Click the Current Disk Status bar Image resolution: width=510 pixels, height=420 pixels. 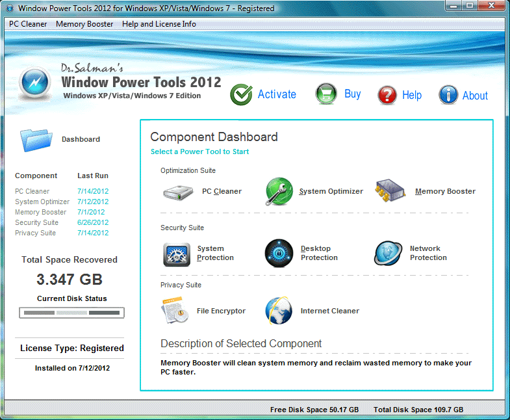(x=71, y=313)
